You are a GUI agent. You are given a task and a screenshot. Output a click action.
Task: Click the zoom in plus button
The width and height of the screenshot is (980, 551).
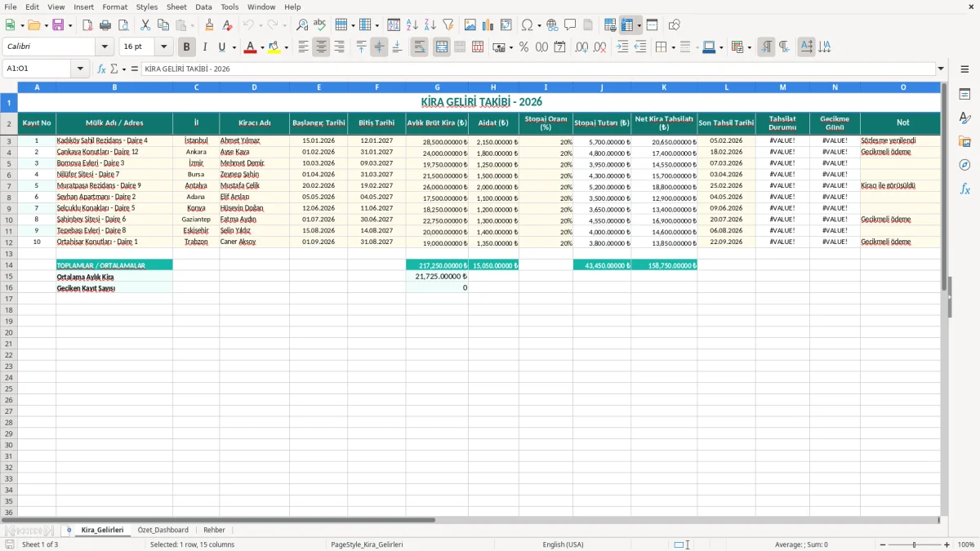click(x=947, y=544)
